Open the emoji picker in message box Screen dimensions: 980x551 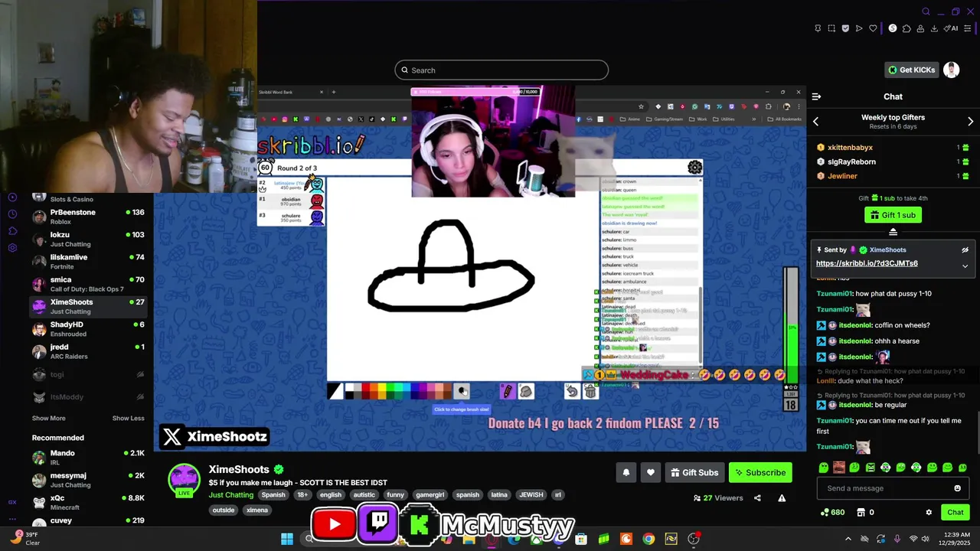click(957, 488)
